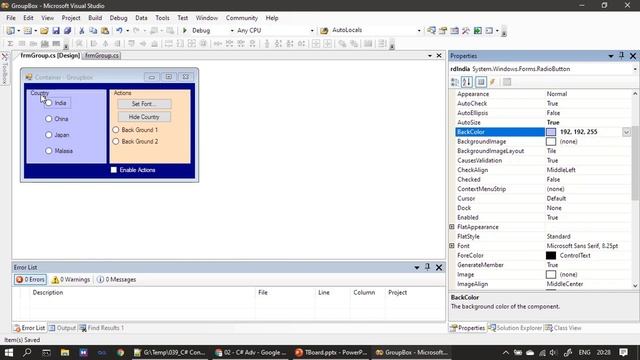This screenshot has height=360, width=640.
Task: Click the Properties Window toolbar icon
Action: pos(443,31)
